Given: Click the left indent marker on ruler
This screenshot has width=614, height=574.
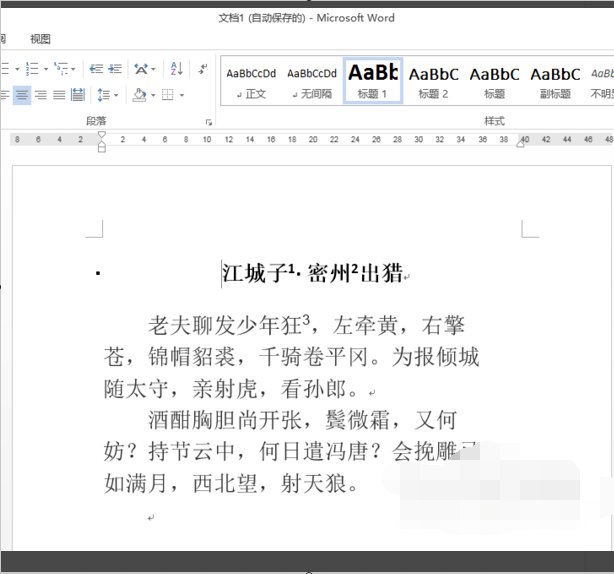Looking at the screenshot, I should pyautogui.click(x=101, y=147).
